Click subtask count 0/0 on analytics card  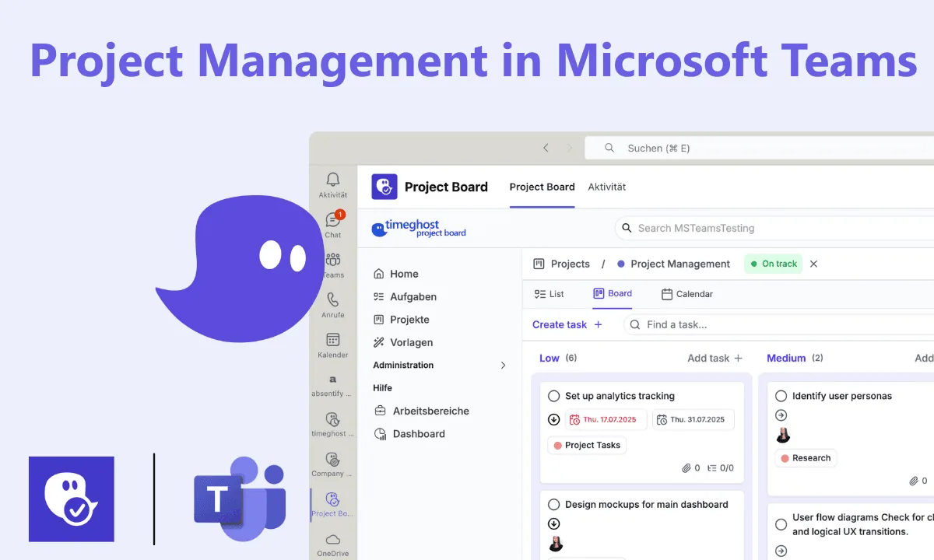click(721, 468)
